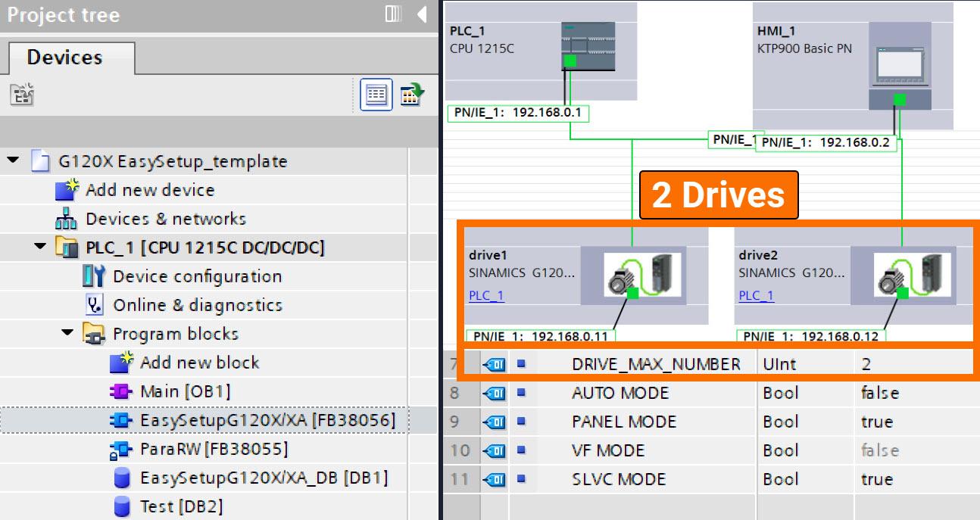Open Devices & networks
Viewport: 980px width, 520px height.
point(166,219)
